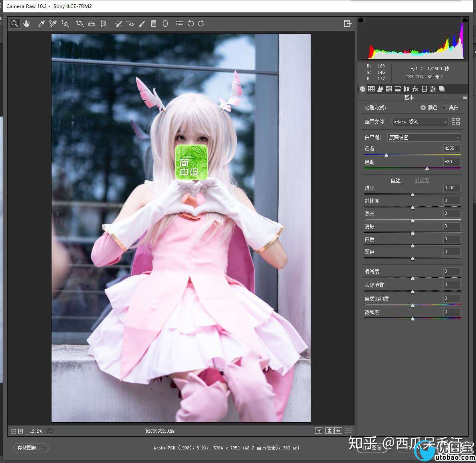
Task: Select the Graduated Filter tool
Action: pos(154,24)
